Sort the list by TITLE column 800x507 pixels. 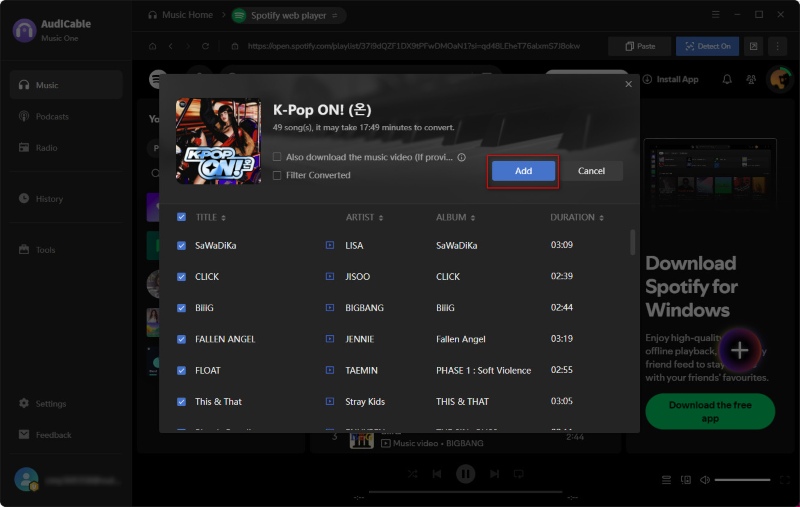[211, 217]
